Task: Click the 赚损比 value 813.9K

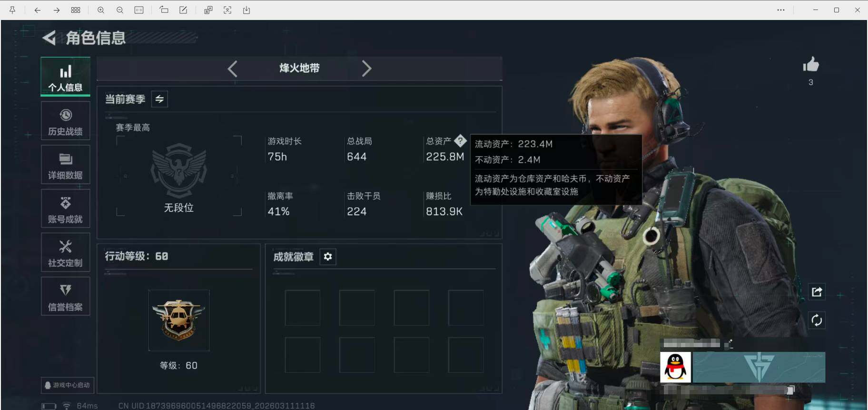Action: tap(444, 211)
